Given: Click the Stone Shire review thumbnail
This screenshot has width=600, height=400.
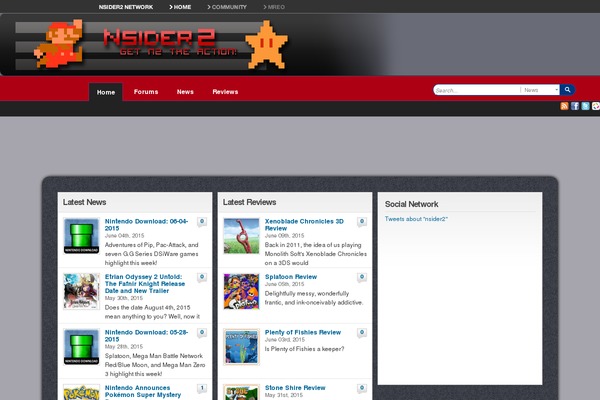Looking at the screenshot, I should click(x=241, y=392).
